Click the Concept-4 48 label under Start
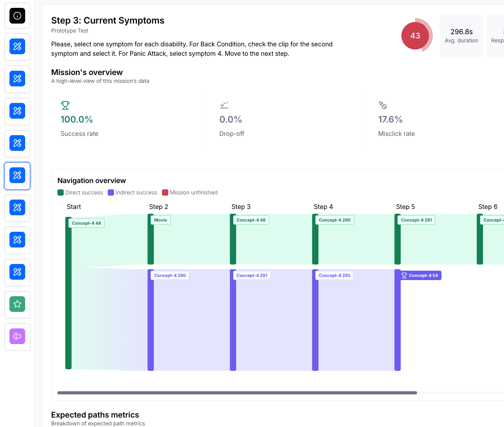 tap(86, 223)
